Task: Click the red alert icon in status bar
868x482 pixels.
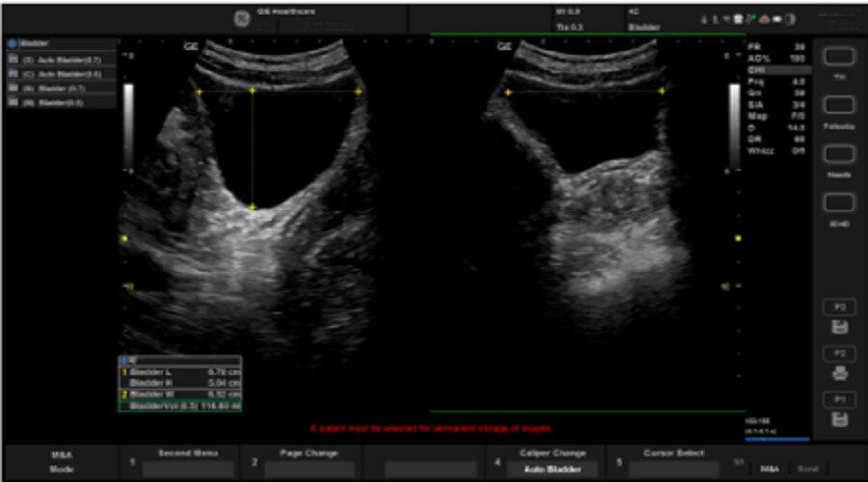Action: point(763,19)
